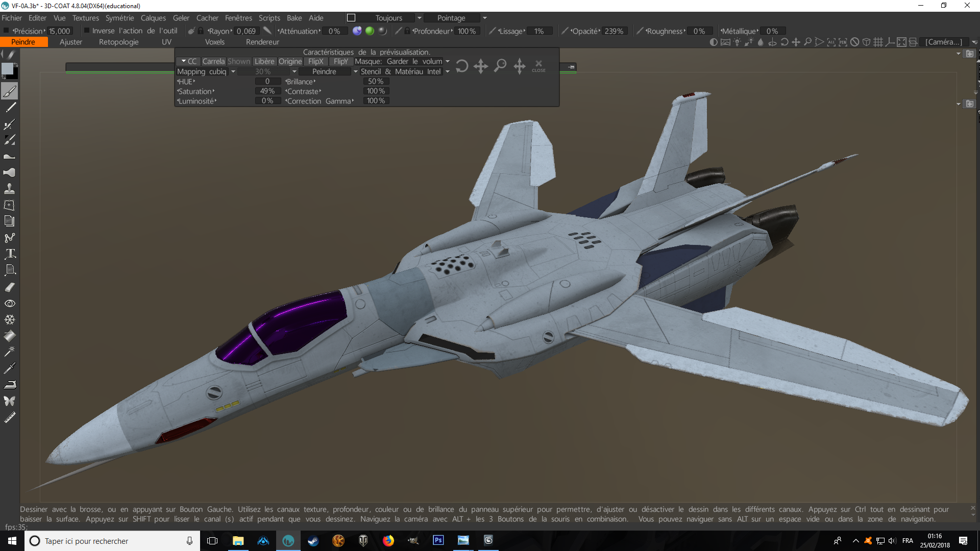Click the axis gizmo icon
The image size is (980, 551).
[890, 42]
